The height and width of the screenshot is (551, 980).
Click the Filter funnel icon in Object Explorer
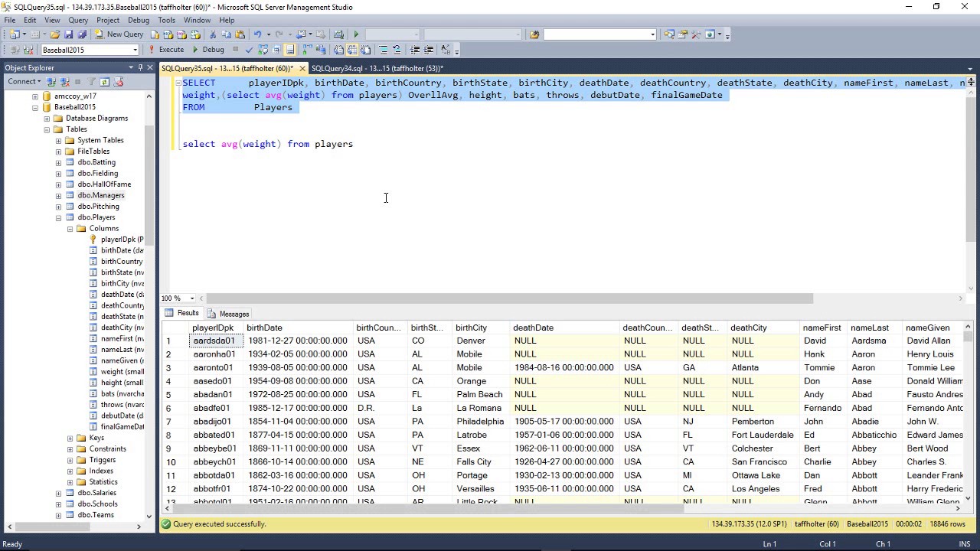[x=91, y=82]
